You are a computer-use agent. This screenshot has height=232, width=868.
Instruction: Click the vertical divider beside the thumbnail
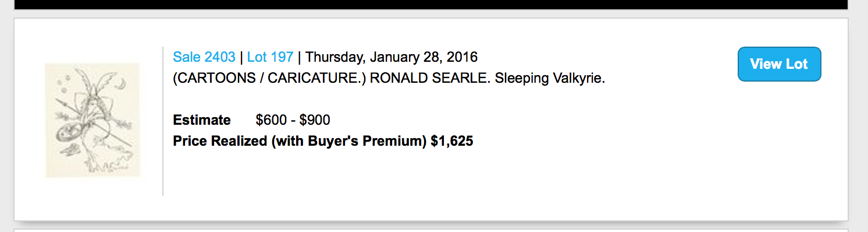click(163, 121)
